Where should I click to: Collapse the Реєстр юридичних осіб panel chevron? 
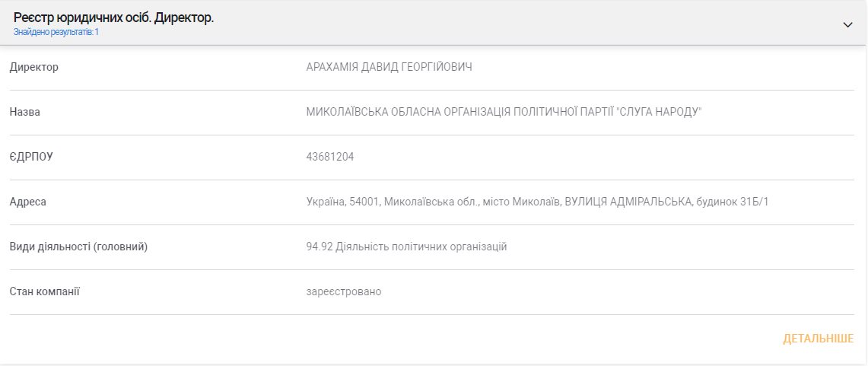[847, 24]
